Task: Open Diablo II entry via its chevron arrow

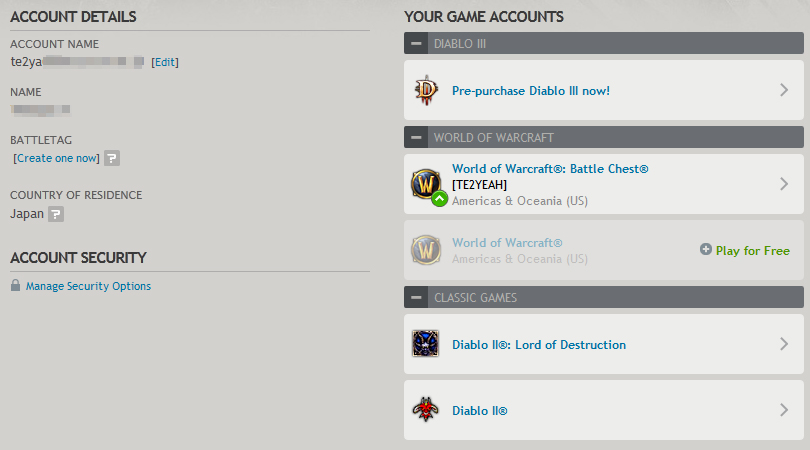Action: pos(784,410)
